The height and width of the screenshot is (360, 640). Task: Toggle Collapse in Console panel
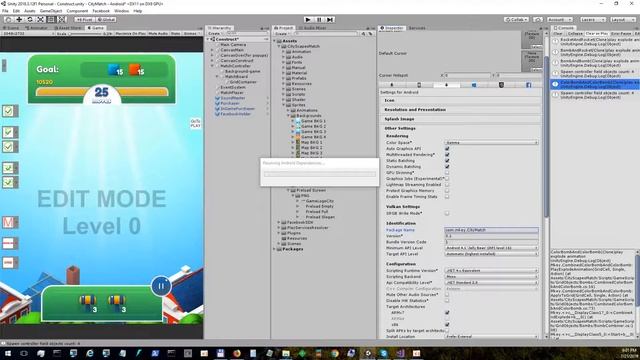pyautogui.click(x=575, y=33)
